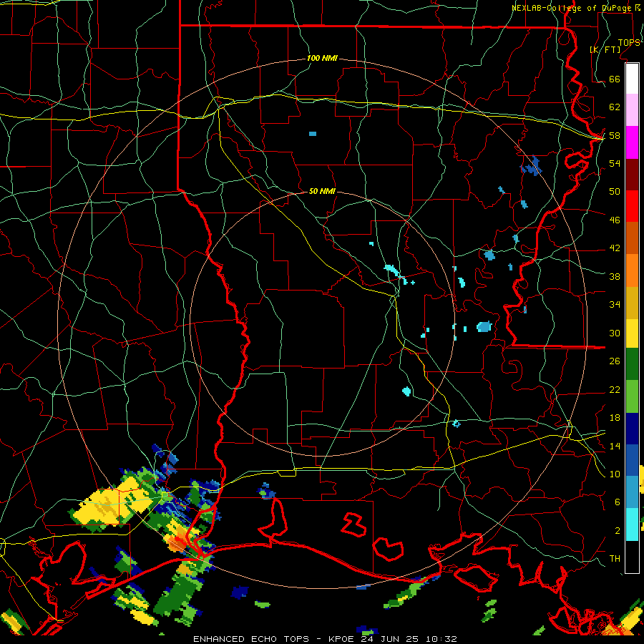
Task: Click the '10' value on the legend
Action: (x=615, y=474)
